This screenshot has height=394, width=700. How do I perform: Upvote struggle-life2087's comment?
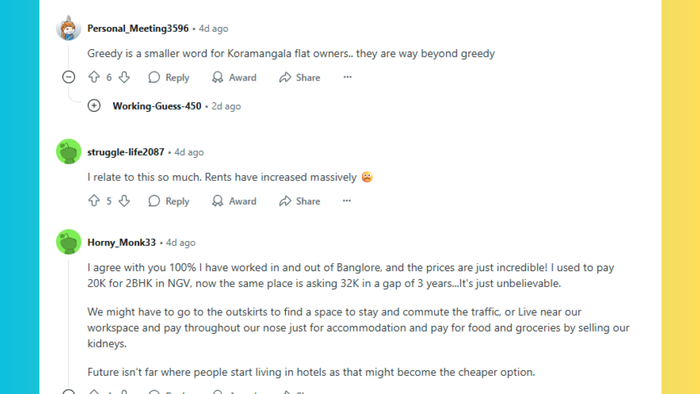coord(94,201)
